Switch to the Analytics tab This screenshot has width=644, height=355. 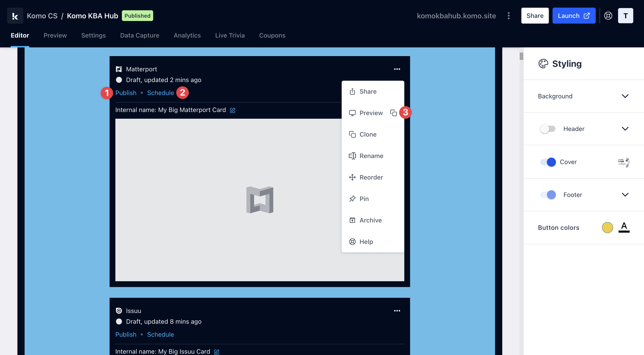point(187,36)
